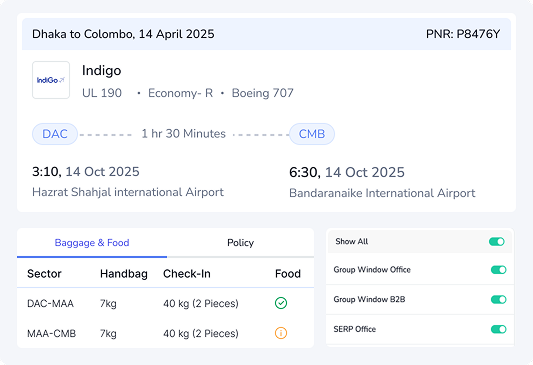Screen dimensions: 533x365
Task: Click the Dhaka to Colombo header title
Action: tap(123, 34)
